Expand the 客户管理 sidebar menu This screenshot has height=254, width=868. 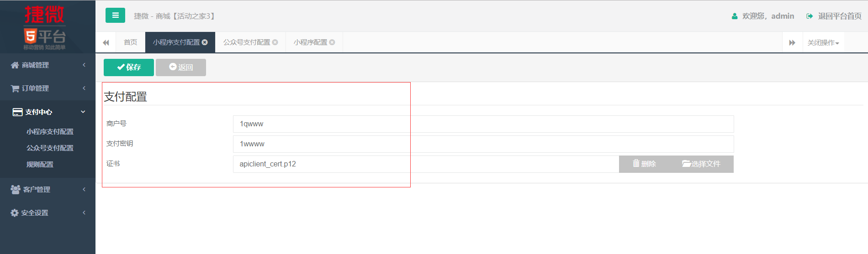point(48,189)
